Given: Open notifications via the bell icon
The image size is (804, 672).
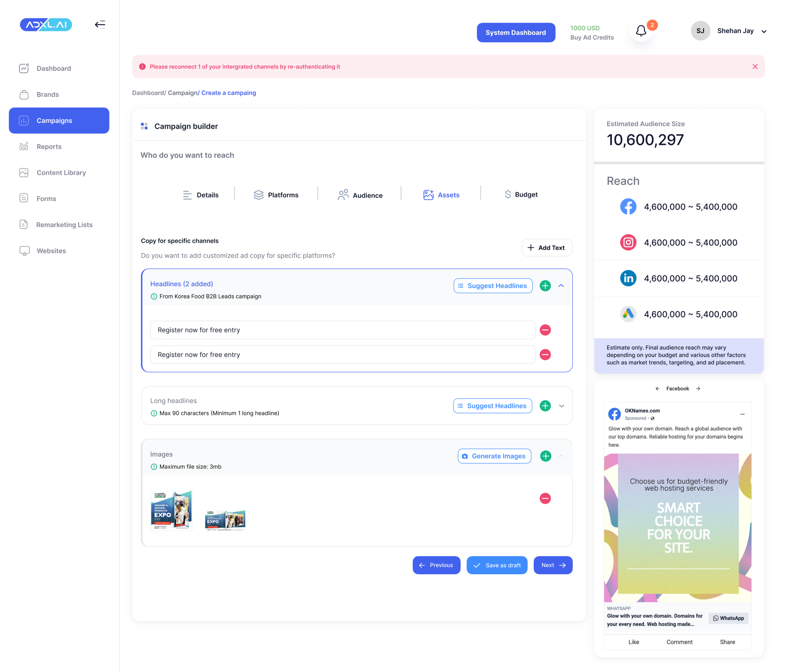Looking at the screenshot, I should 641,31.
